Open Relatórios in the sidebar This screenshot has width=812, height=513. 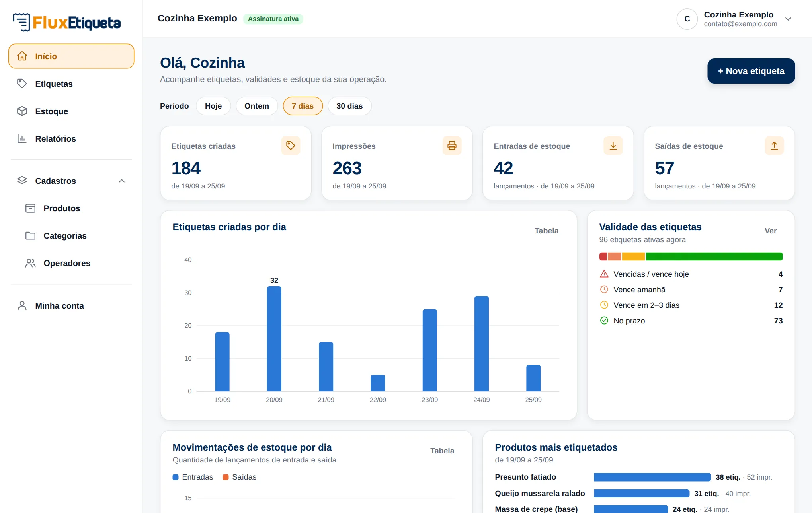click(x=71, y=138)
